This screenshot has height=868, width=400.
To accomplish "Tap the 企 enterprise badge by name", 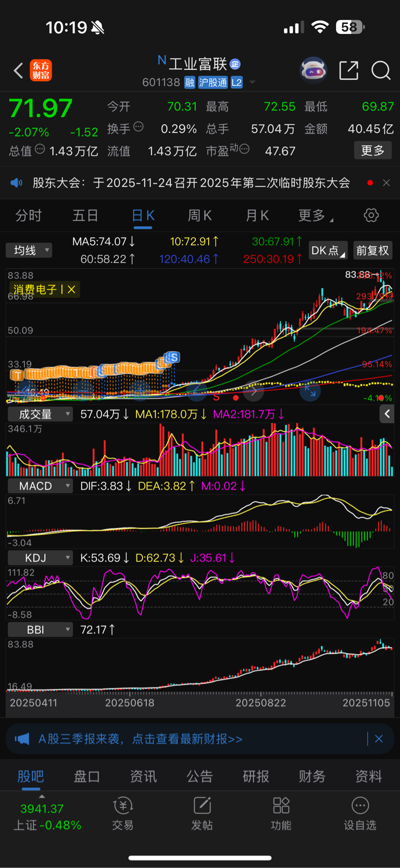I will [235, 64].
